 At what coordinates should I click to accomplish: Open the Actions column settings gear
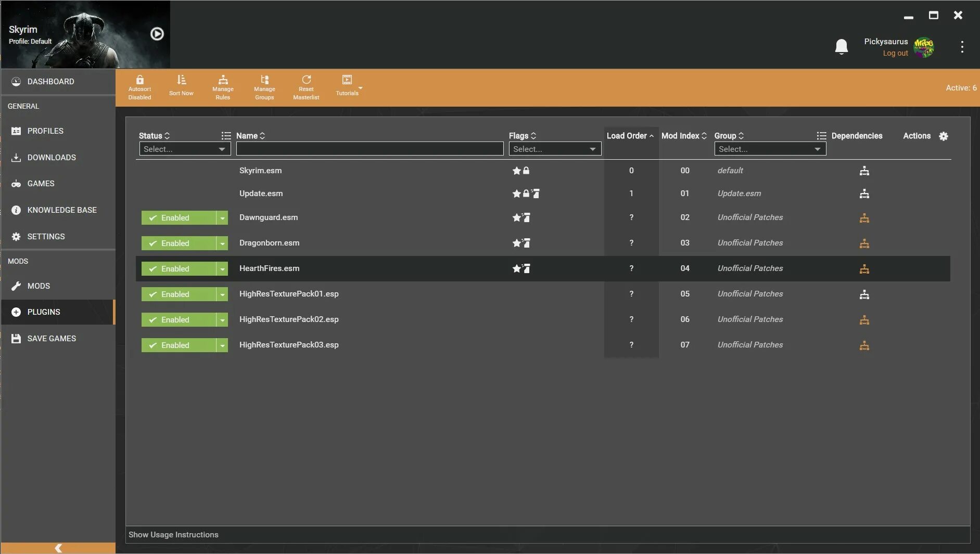pos(944,136)
